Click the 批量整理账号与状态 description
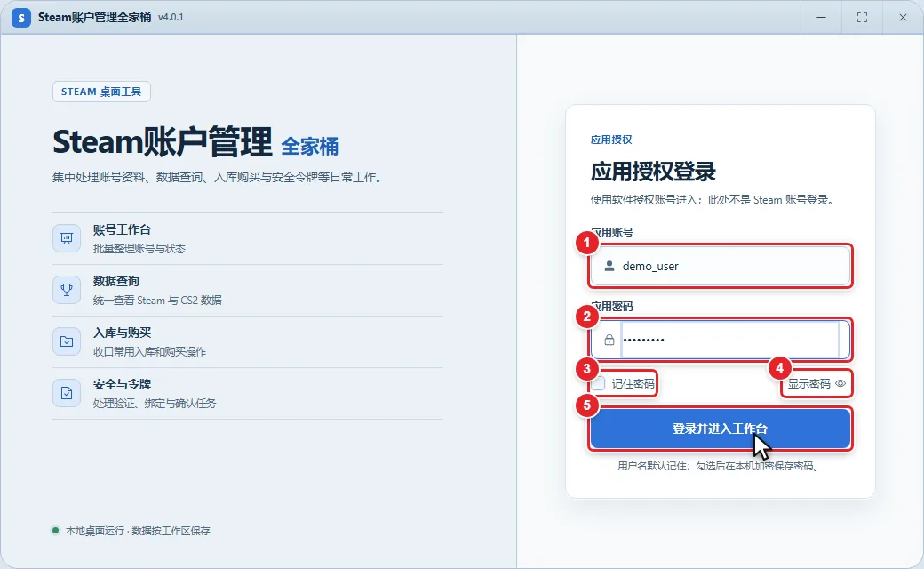The image size is (924, 569). pos(139,249)
